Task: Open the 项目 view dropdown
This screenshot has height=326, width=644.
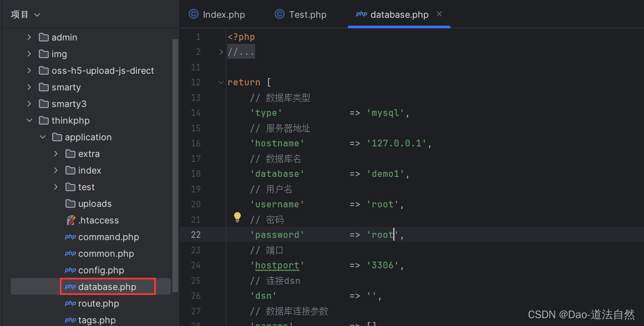Action: 24,14
